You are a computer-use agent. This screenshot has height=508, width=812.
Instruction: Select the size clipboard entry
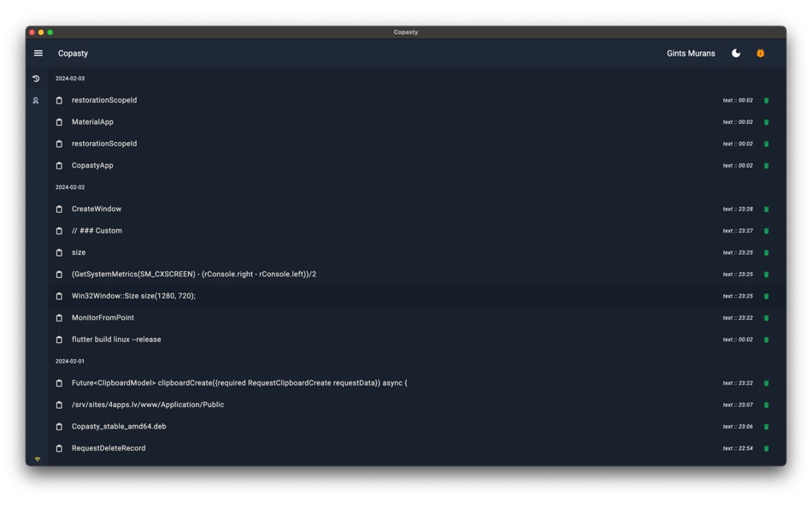79,252
